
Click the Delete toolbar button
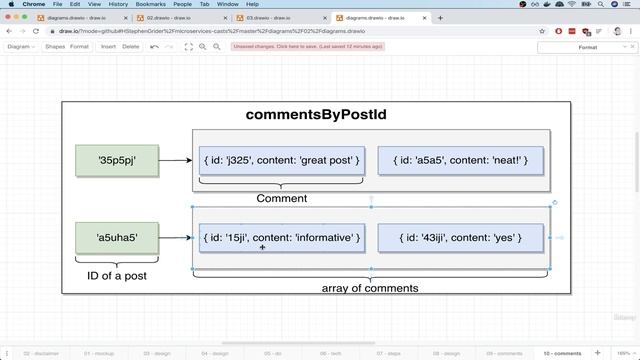tap(131, 47)
